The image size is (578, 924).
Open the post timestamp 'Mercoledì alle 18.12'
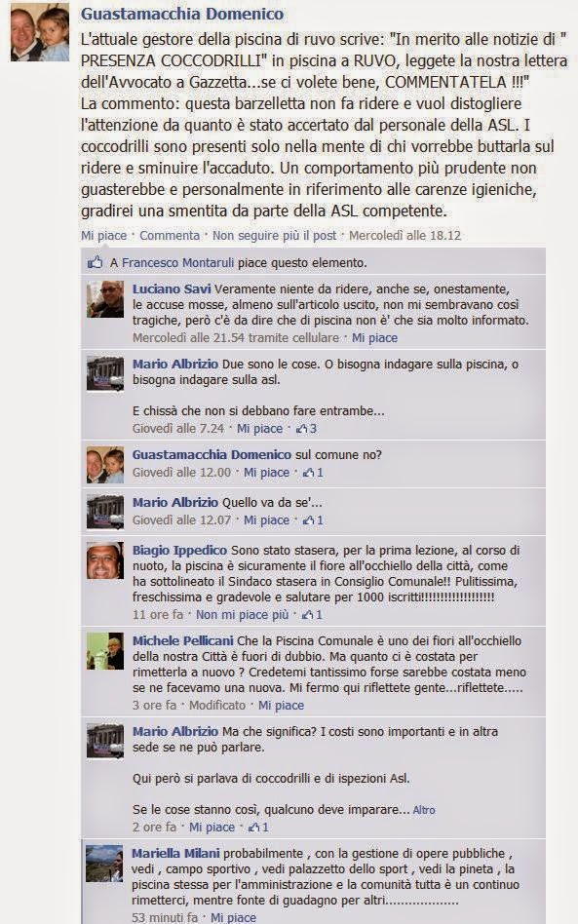click(x=405, y=235)
